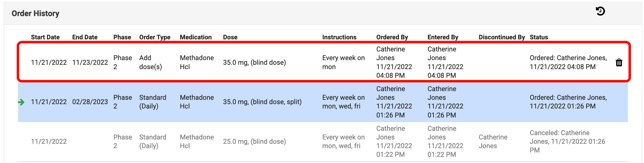Click 'Every week on mon' instructions cell
This screenshot has width=644, height=163.
tap(343, 62)
